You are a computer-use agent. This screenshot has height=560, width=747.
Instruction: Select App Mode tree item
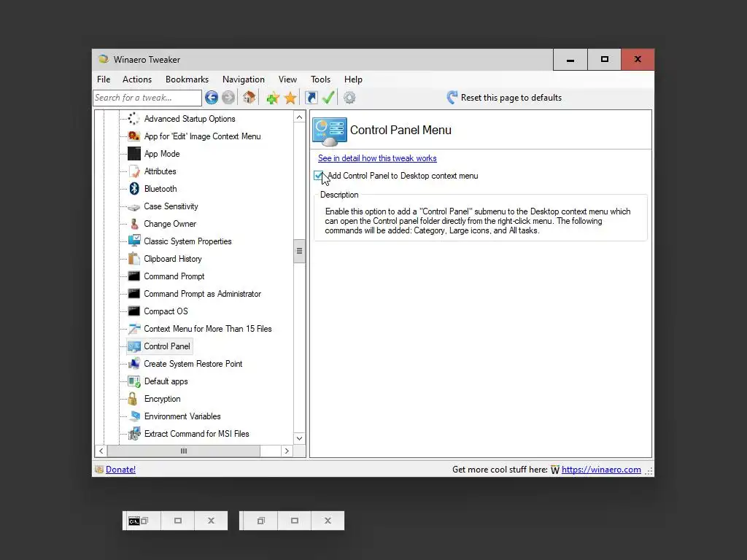162,154
